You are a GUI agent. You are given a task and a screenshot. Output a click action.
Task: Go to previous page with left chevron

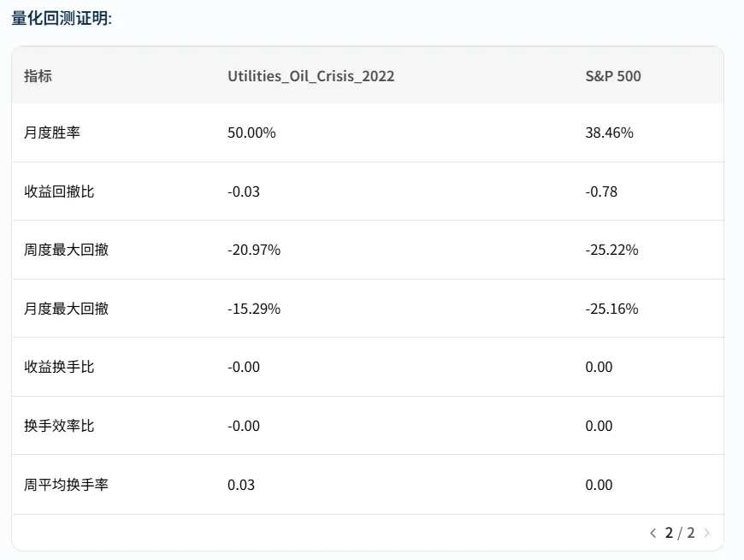[653, 533]
